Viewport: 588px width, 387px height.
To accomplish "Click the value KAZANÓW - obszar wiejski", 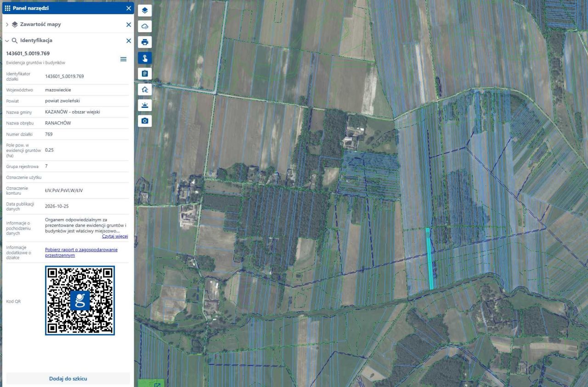I will 73,112.
